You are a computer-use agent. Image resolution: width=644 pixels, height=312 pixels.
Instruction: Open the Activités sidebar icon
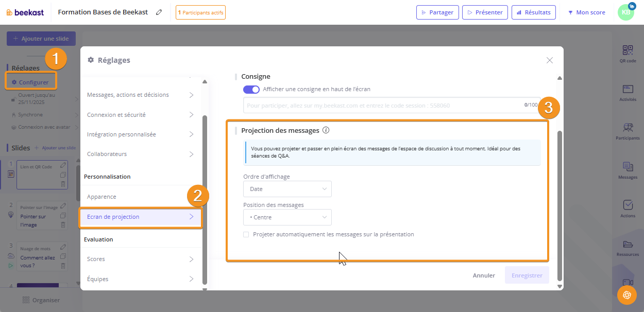coord(628,90)
